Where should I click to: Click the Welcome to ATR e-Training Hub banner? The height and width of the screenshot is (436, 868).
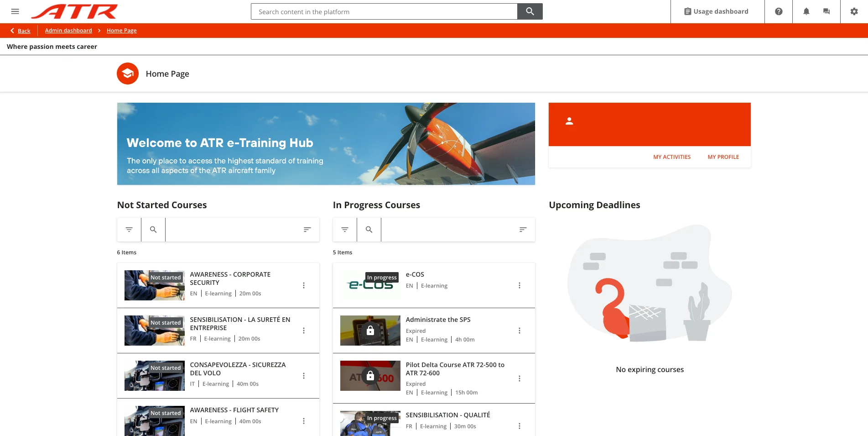pos(326,144)
